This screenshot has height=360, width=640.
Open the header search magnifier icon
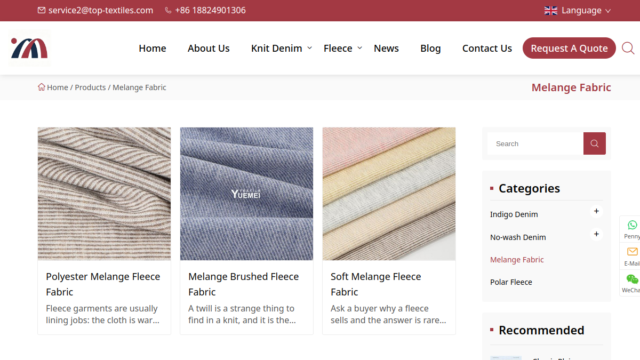tap(628, 48)
